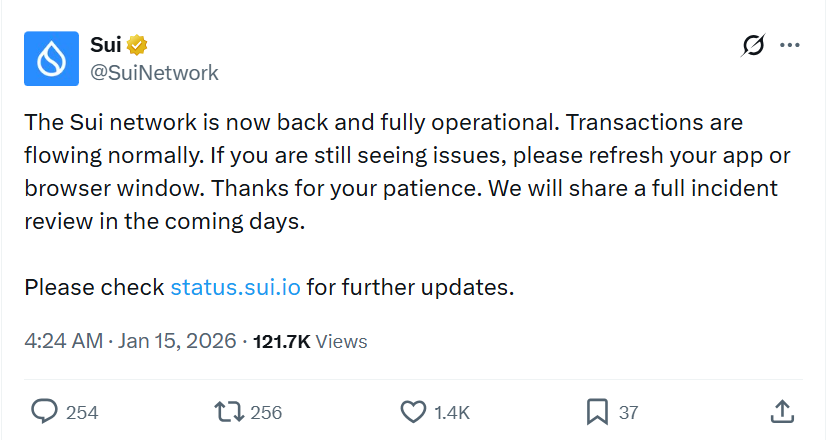
Task: Click the 4:24 AM timestamp
Action: click(63, 341)
